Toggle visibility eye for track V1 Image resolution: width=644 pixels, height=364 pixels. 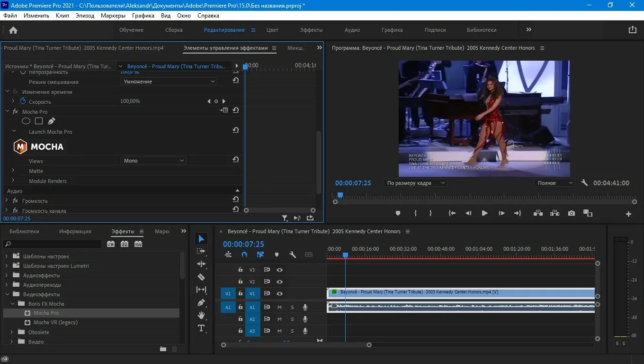click(x=280, y=294)
